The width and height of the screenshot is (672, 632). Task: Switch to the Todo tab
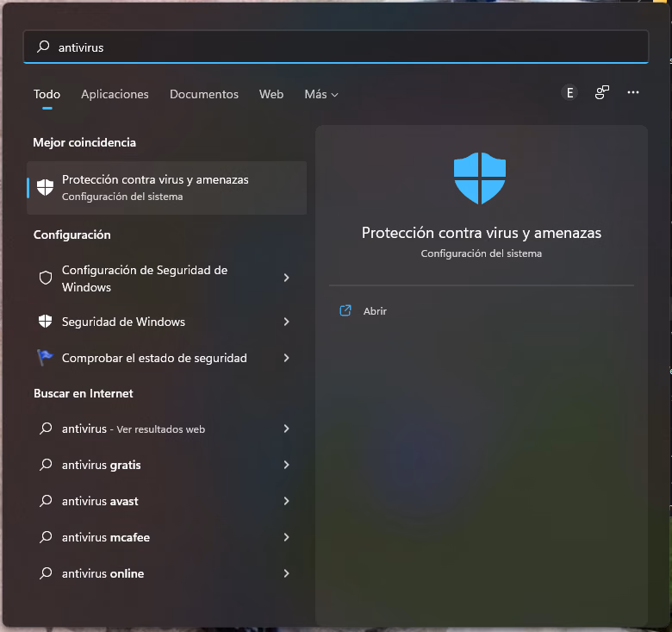(47, 94)
